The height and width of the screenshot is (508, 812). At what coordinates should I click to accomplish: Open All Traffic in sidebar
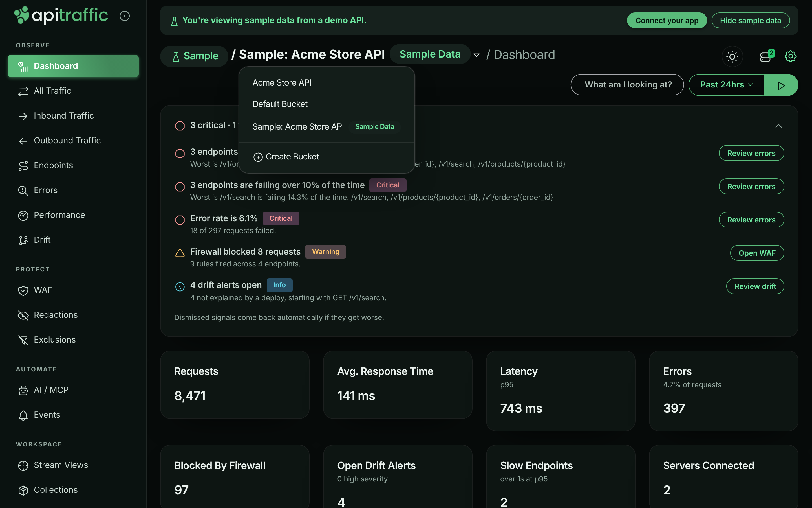click(x=73, y=91)
